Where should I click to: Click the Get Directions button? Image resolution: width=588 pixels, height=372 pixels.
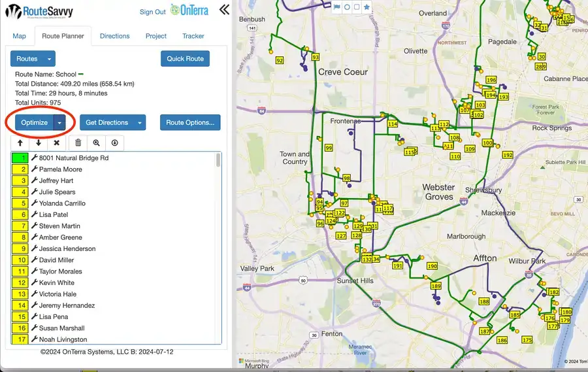tap(107, 122)
